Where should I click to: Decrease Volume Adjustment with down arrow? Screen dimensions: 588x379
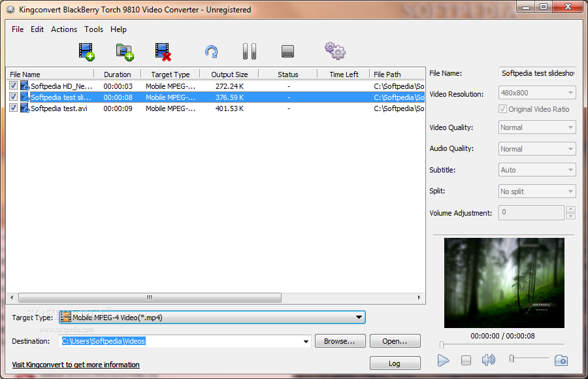(x=571, y=216)
